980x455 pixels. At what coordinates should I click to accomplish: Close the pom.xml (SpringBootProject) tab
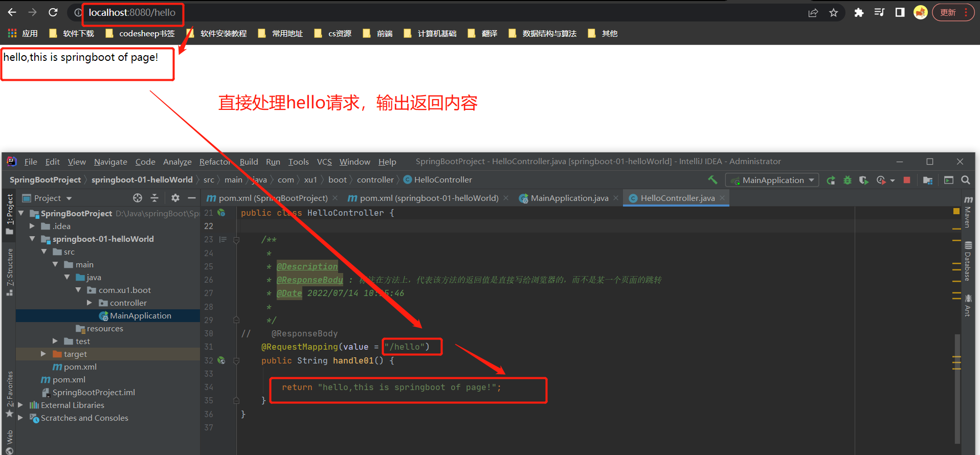pos(335,198)
